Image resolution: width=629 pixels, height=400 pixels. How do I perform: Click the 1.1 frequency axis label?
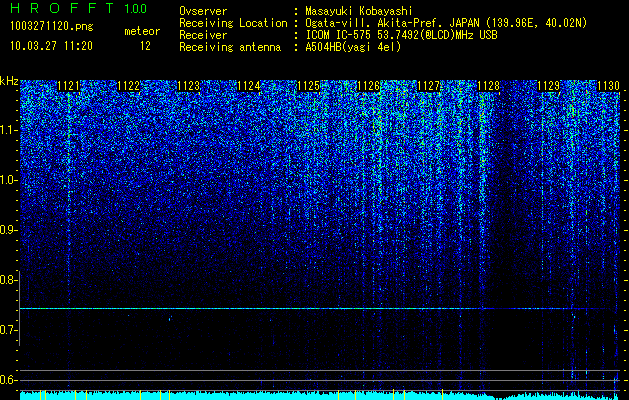(8, 130)
